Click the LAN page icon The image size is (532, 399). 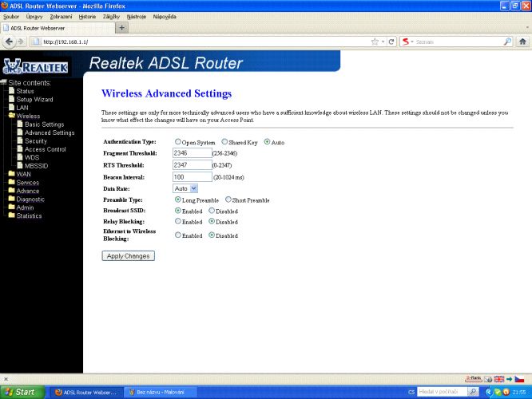coord(12,107)
